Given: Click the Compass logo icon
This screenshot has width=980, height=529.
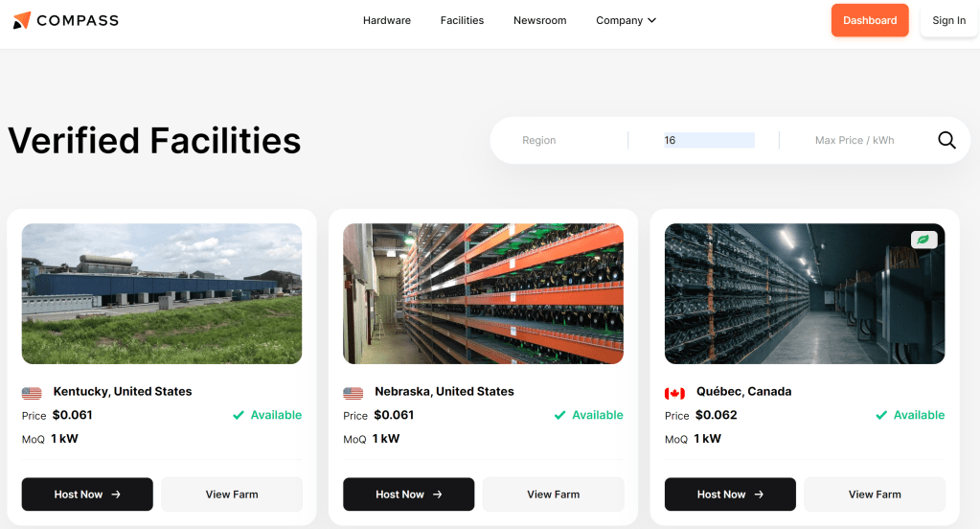Looking at the screenshot, I should (x=21, y=20).
